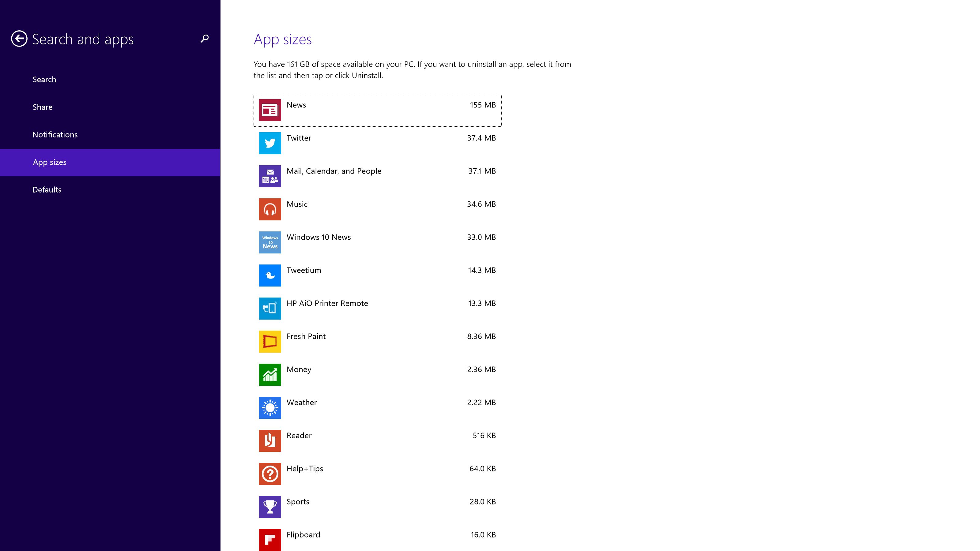Open the Defaults settings section

(47, 189)
